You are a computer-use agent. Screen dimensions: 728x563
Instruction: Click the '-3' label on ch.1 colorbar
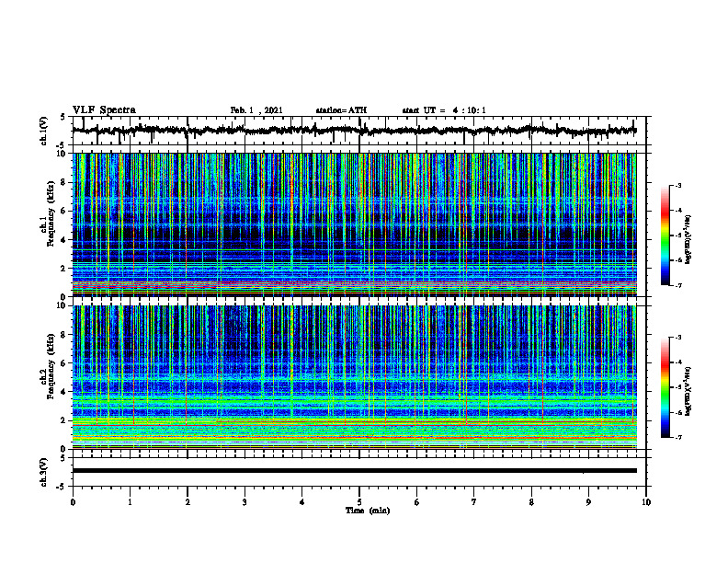point(678,185)
